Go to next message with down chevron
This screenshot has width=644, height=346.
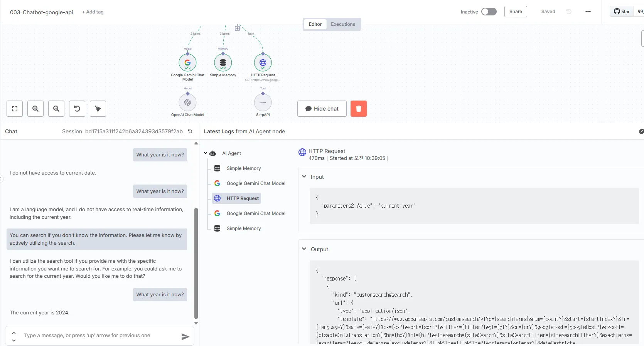pyautogui.click(x=14, y=340)
